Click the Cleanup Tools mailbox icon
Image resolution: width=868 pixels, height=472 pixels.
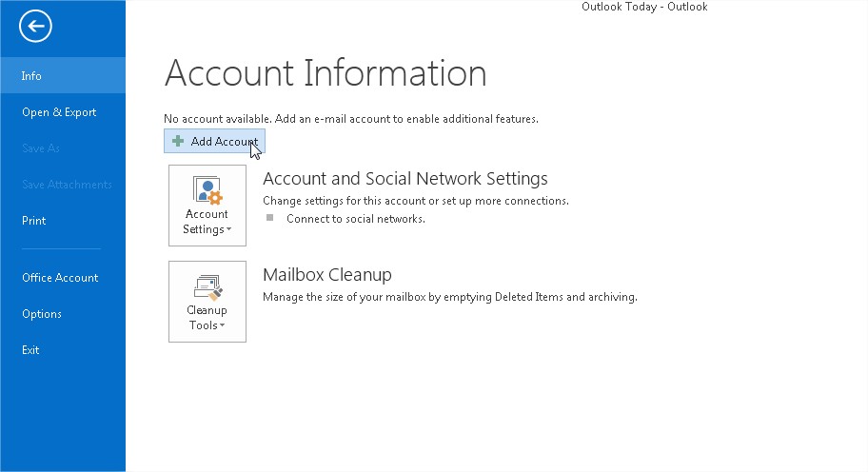(207, 287)
